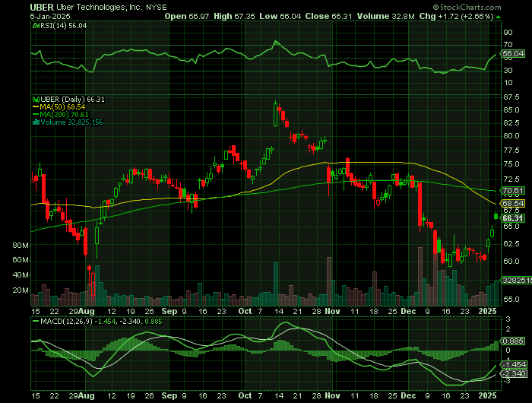The height and width of the screenshot is (403, 532).
Task: Click the 62.5 price axis label
Action: point(511,244)
